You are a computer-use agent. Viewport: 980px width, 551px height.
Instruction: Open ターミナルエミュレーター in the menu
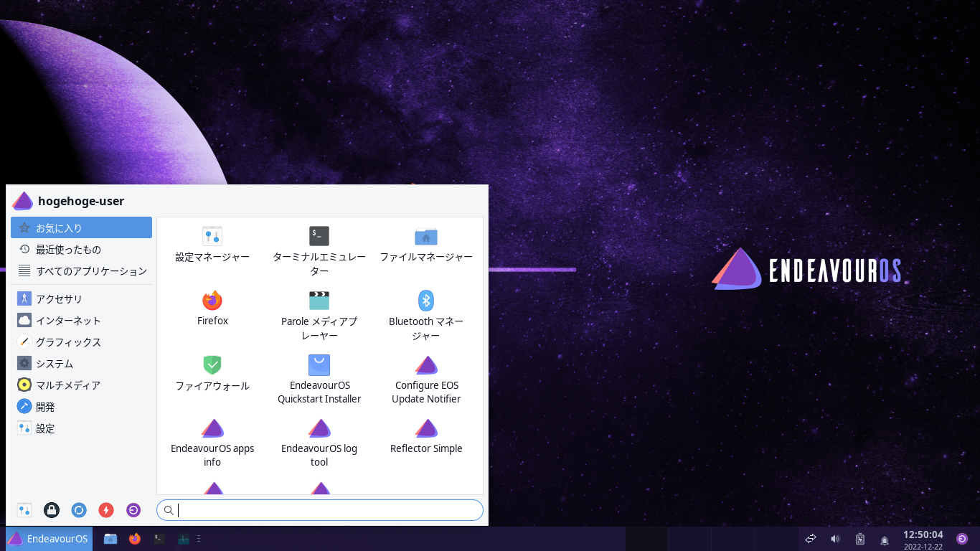319,252
